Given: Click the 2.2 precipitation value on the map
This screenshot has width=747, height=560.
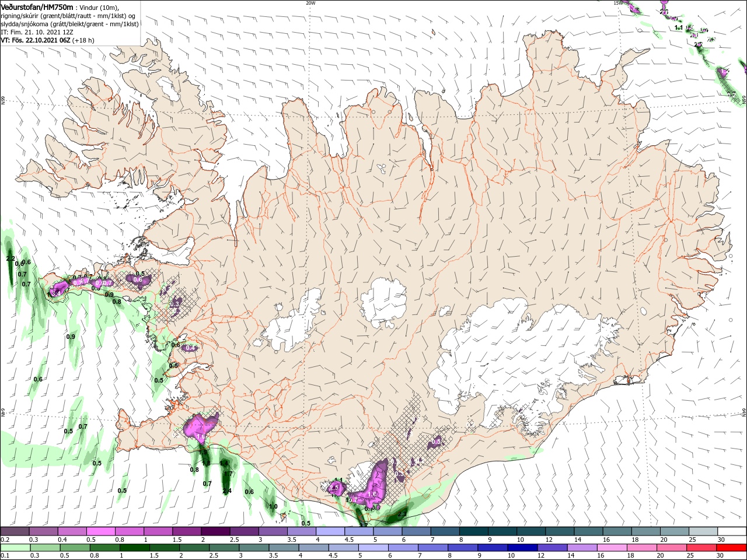Looking at the screenshot, I should click(x=10, y=258).
